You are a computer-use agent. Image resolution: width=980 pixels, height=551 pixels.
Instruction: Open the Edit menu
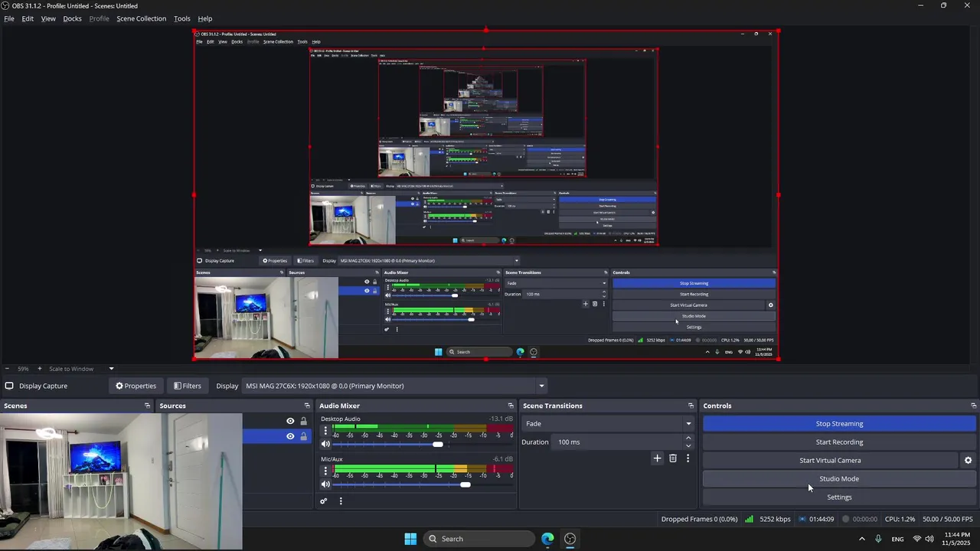[x=28, y=18]
